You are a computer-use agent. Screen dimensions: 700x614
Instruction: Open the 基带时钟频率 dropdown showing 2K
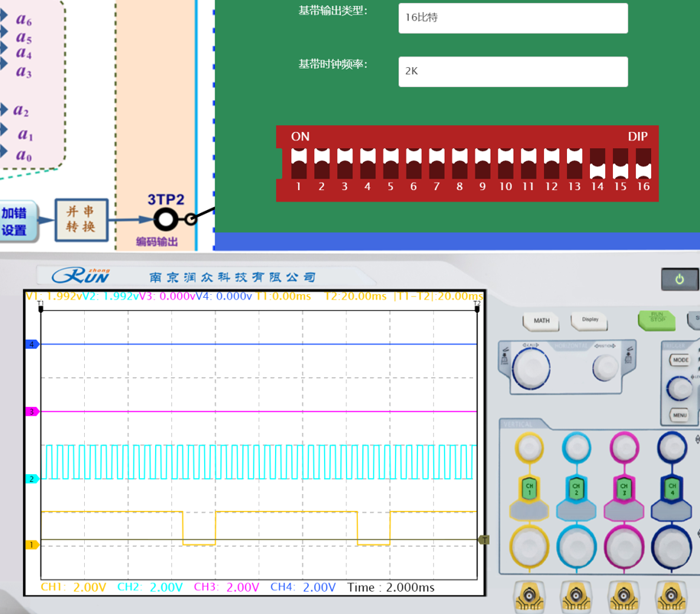tap(513, 72)
